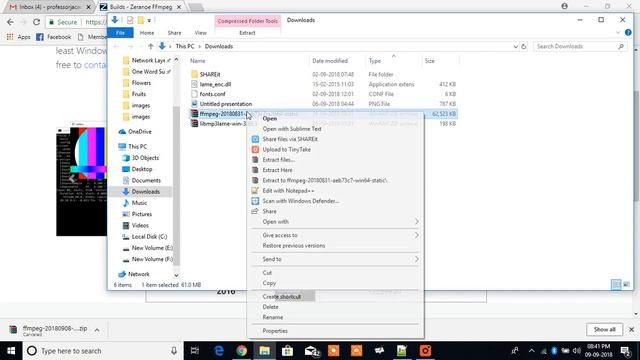Select This PC in navigation pane
This screenshot has width=640, height=360.
(x=138, y=146)
